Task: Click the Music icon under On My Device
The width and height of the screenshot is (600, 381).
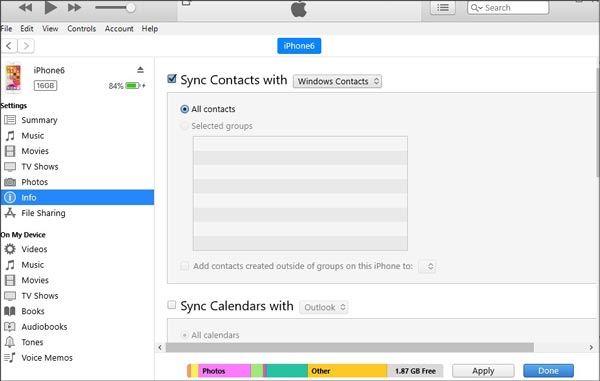Action: [x=10, y=265]
